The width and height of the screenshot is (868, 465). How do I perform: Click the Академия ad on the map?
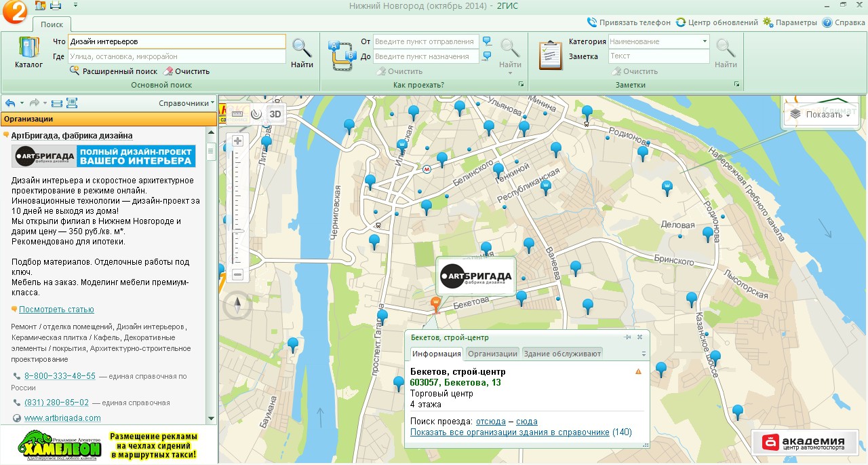click(804, 442)
